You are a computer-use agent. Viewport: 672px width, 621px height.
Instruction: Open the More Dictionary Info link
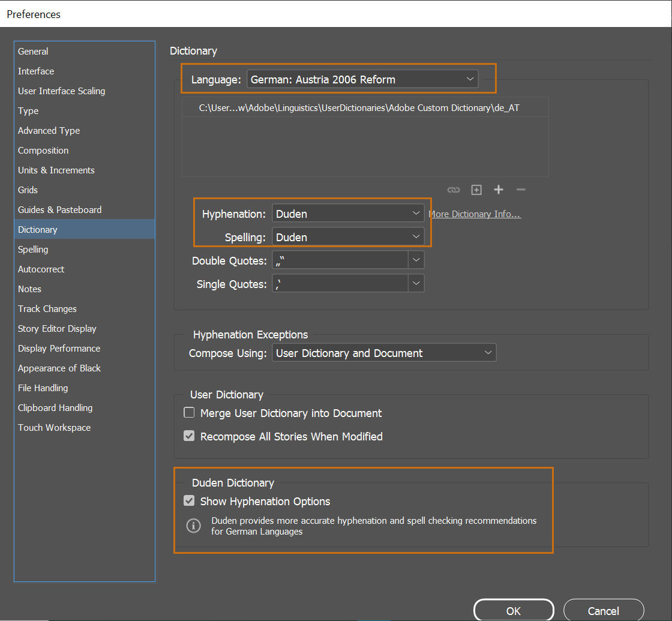[x=475, y=214]
